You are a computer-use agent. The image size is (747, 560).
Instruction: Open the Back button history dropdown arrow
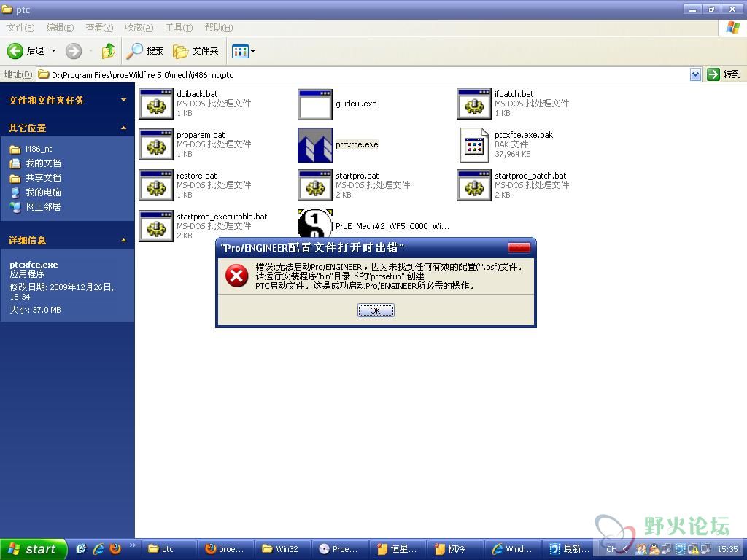tap(53, 51)
